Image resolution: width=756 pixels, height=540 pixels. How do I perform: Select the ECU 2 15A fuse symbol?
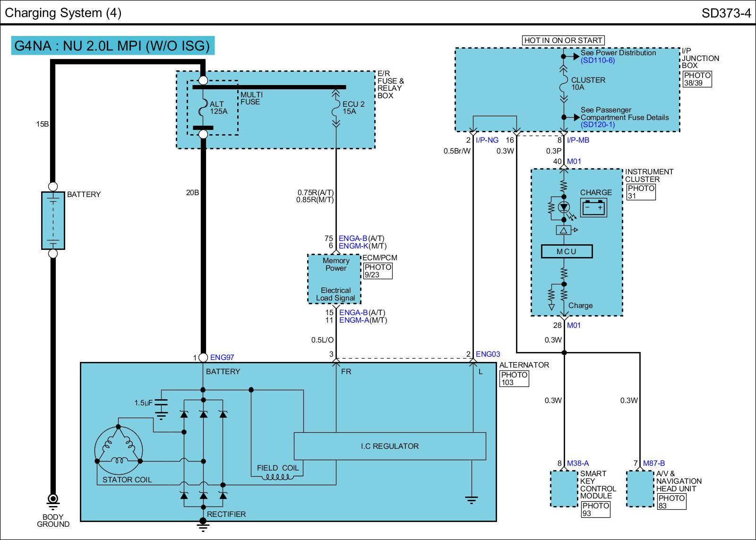(x=336, y=108)
